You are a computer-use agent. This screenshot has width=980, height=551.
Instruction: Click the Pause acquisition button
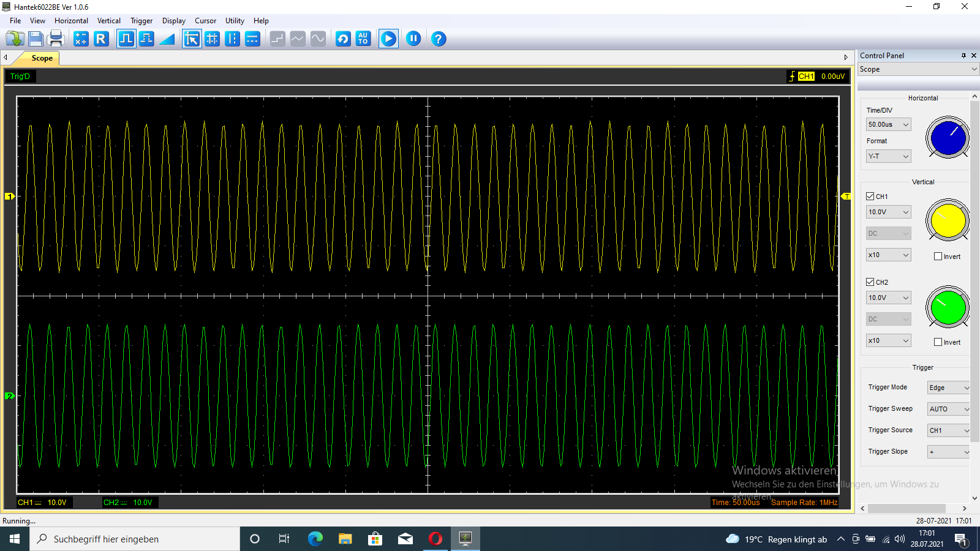coord(413,39)
